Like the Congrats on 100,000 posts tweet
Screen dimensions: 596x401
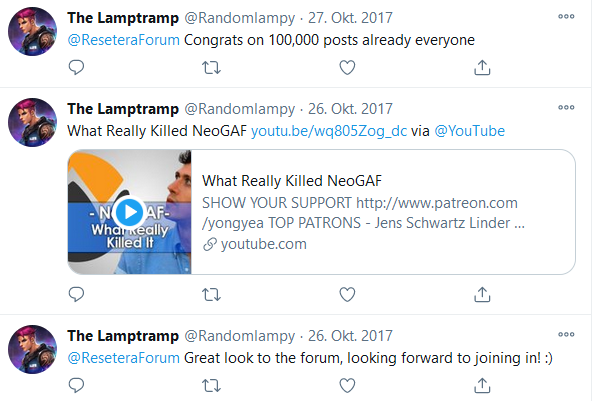347,68
